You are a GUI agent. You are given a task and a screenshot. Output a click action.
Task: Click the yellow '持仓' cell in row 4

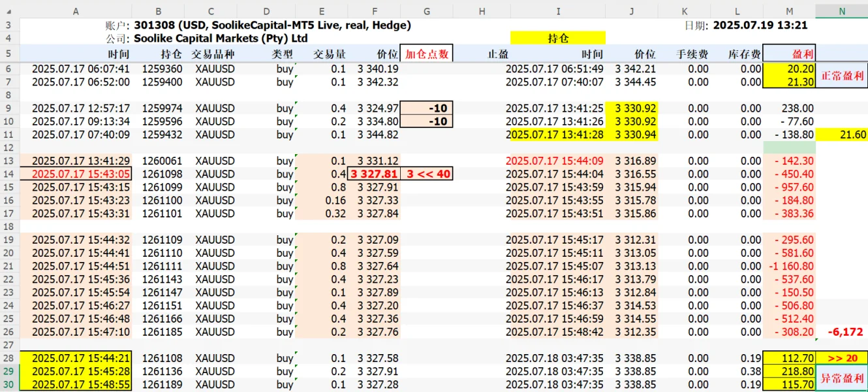pyautogui.click(x=557, y=39)
